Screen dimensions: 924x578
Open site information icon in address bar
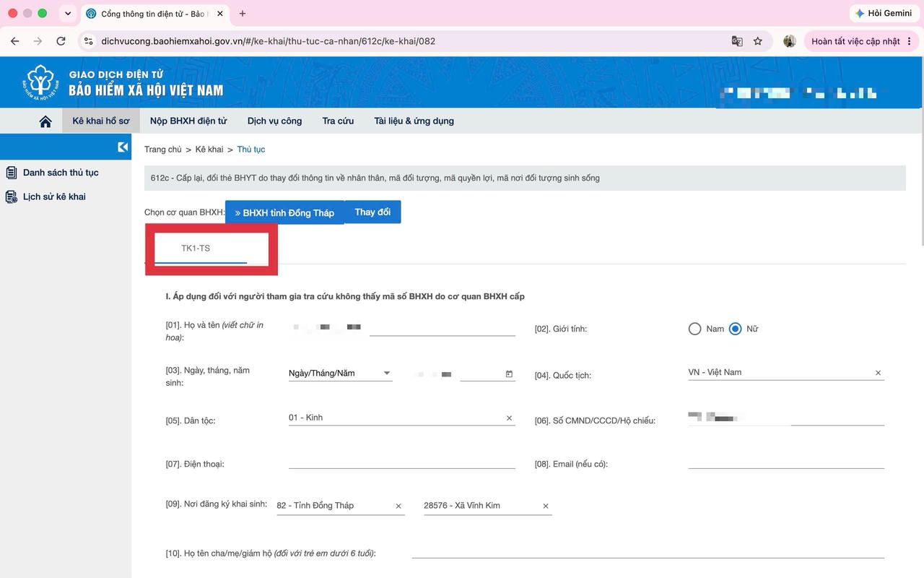89,41
